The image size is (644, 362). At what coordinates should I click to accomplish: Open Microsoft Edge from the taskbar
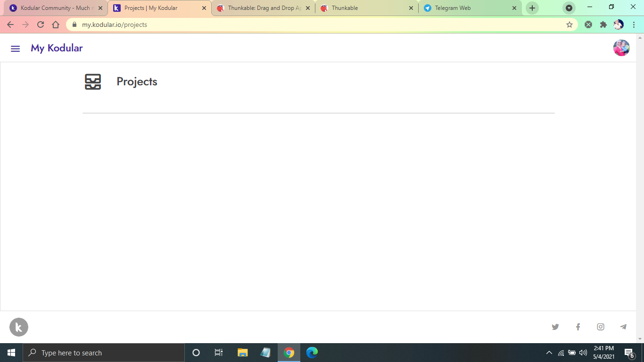coord(312,353)
